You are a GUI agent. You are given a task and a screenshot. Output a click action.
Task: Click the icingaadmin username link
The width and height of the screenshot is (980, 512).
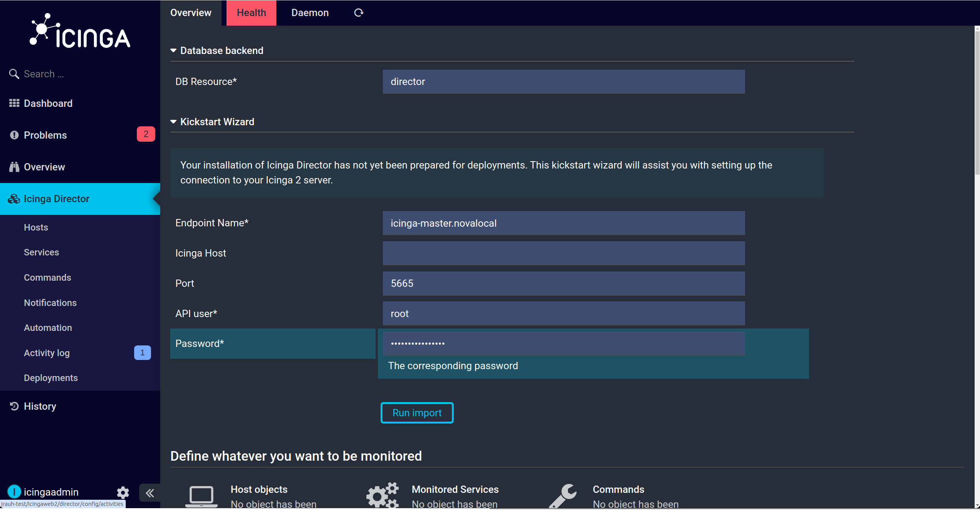51,492
